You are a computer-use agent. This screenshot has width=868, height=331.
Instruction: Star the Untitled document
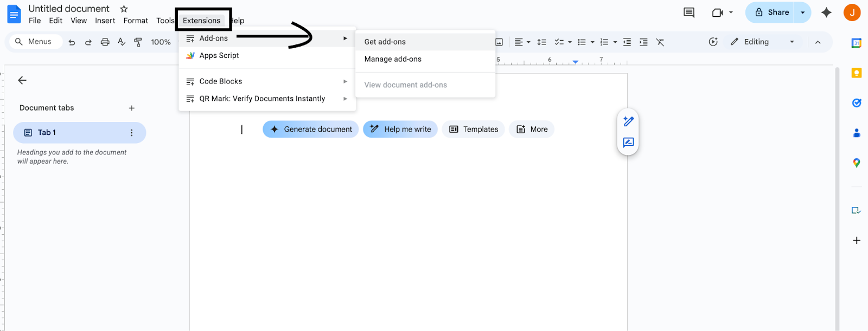(x=124, y=9)
